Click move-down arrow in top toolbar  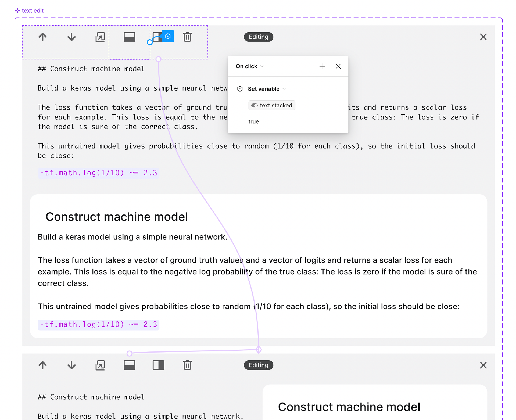[x=71, y=37]
